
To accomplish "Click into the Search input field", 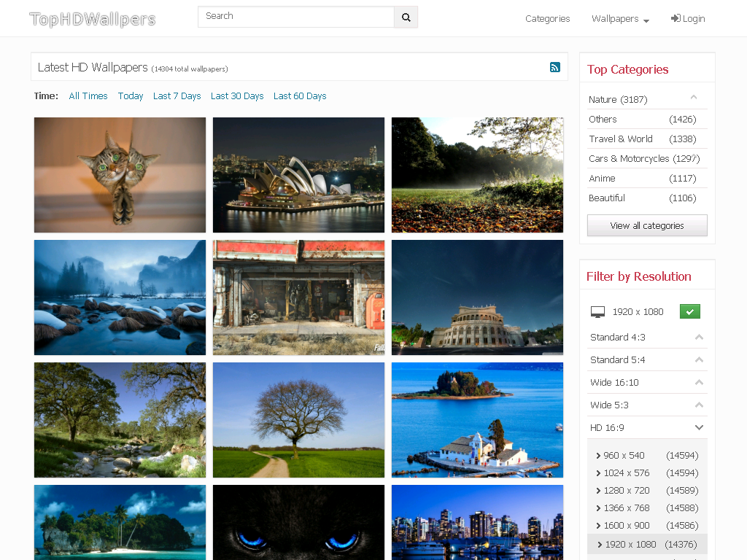I will pyautogui.click(x=296, y=17).
